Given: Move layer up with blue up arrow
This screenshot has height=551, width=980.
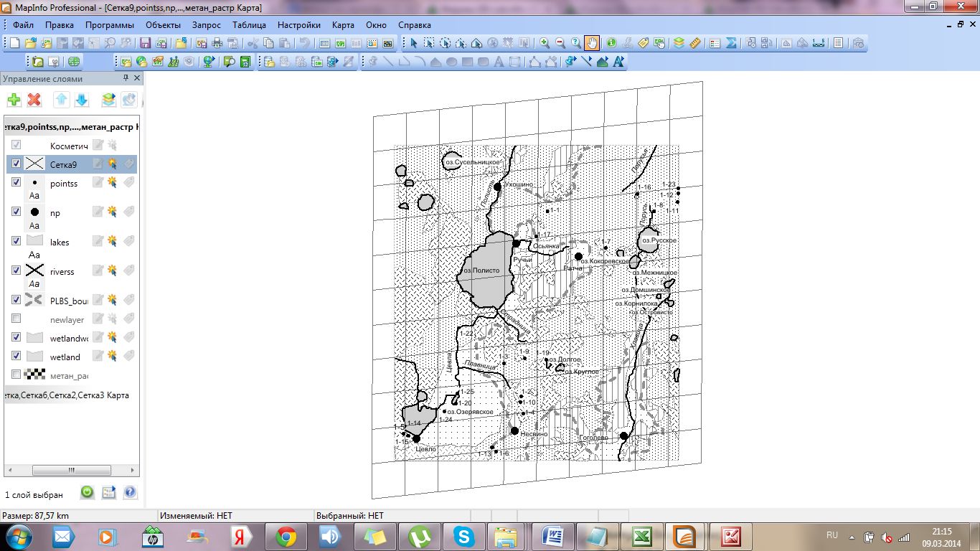Looking at the screenshot, I should tap(62, 100).
